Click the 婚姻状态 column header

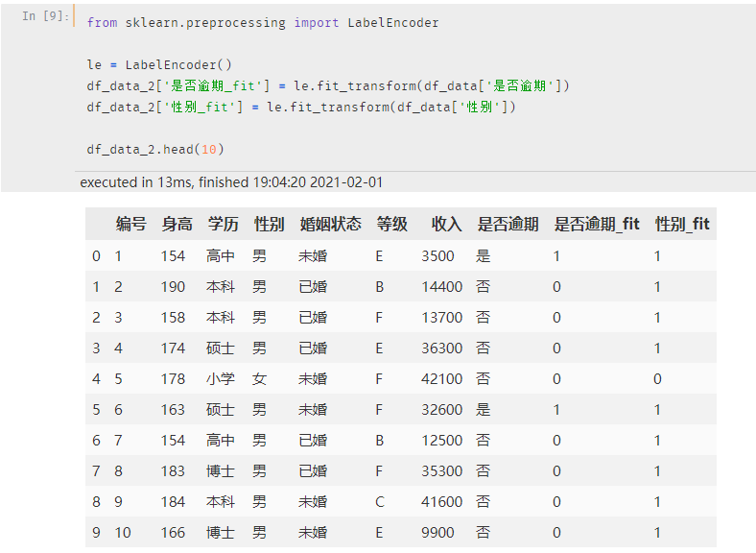click(330, 224)
